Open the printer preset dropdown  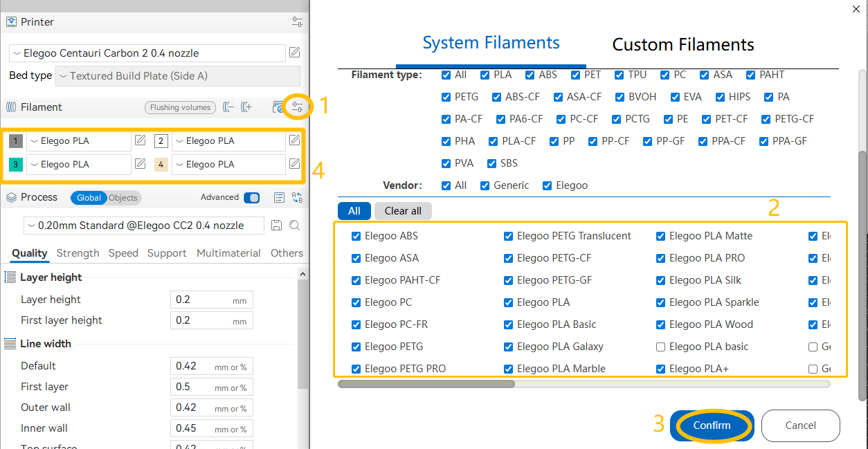[x=147, y=53]
